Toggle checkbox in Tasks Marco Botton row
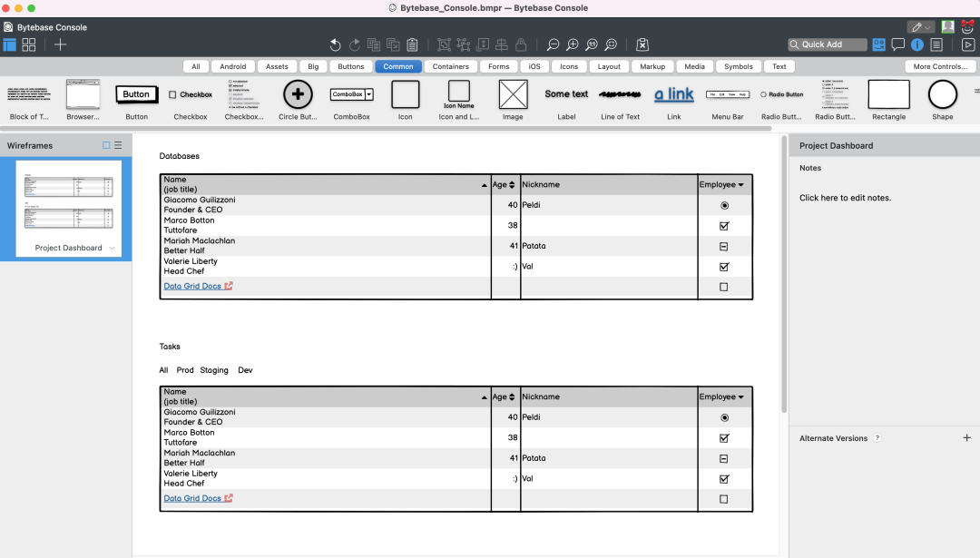This screenshot has height=558, width=980. pos(724,438)
